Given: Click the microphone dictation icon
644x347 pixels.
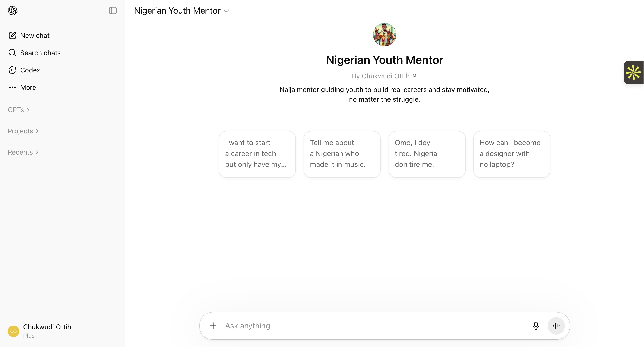Looking at the screenshot, I should point(536,326).
